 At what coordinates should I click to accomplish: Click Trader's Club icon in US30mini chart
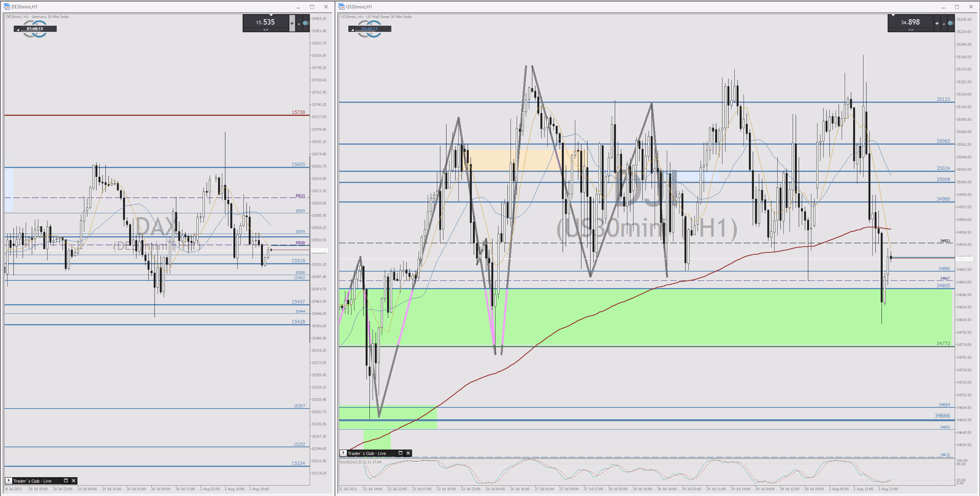(x=343, y=453)
